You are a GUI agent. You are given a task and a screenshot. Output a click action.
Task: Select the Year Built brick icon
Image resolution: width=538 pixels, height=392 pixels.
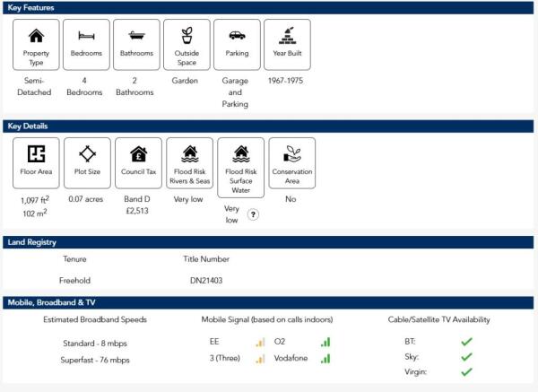tap(287, 36)
